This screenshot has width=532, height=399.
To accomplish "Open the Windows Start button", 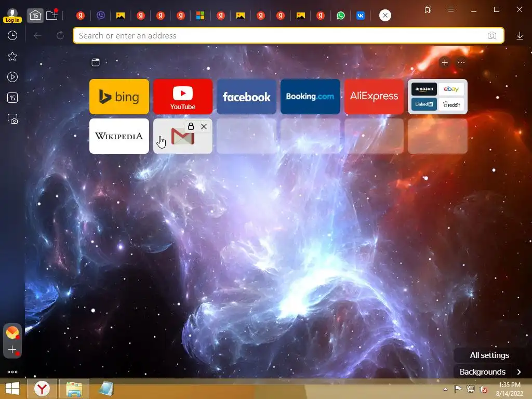I will (12, 389).
